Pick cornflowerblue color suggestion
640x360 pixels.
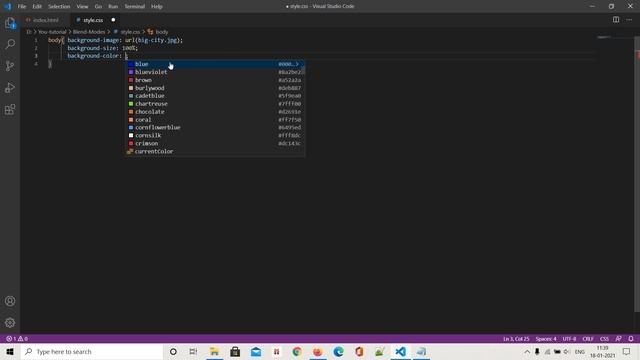(215, 127)
